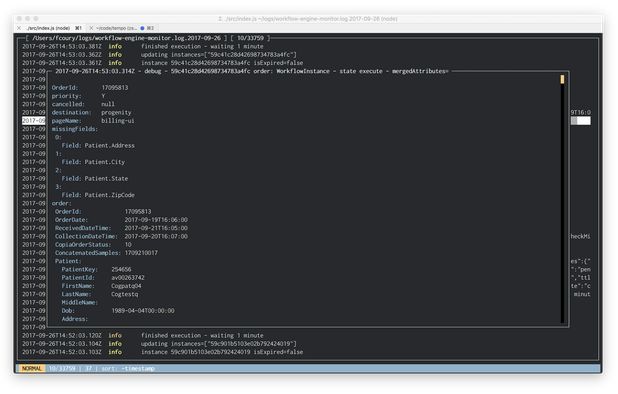The image size is (618, 394).
Task: Click the pageName value 'billing-ui'
Action: pos(117,121)
